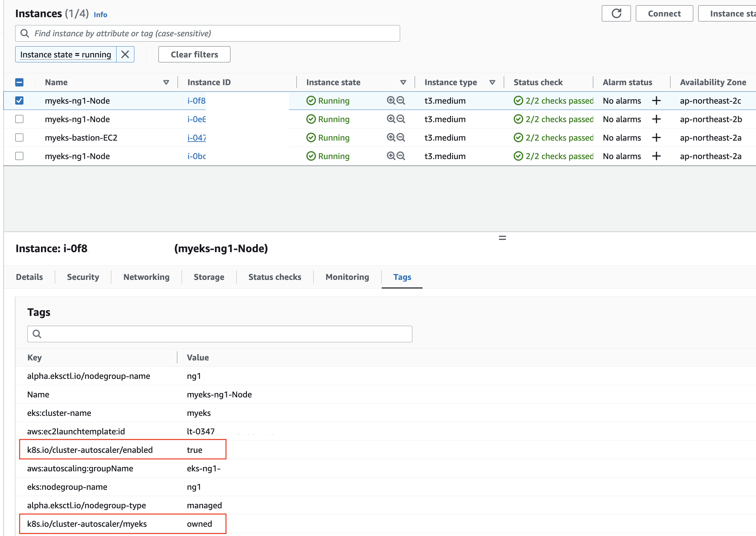Click zoom-in icon on last Running row
This screenshot has width=756, height=536.
pos(391,156)
